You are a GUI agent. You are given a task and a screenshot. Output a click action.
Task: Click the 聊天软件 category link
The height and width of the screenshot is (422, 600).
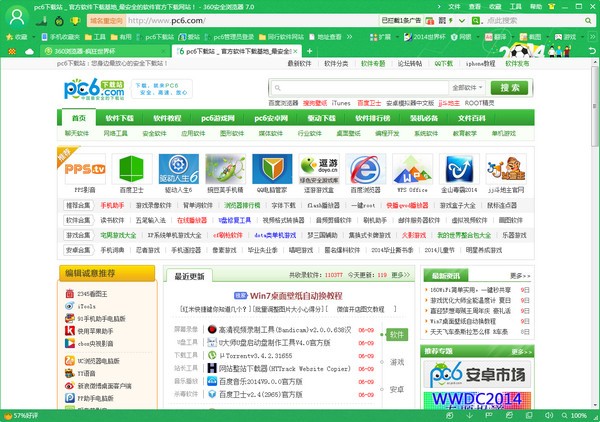pos(77,133)
